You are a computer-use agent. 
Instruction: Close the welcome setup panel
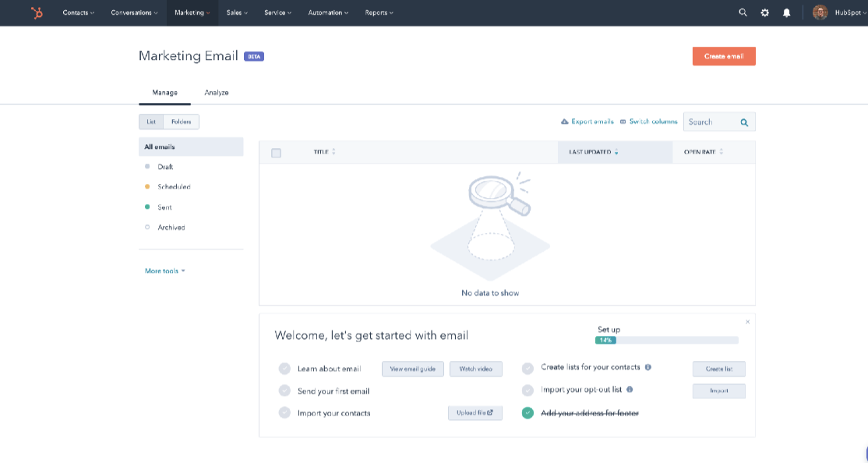747,322
